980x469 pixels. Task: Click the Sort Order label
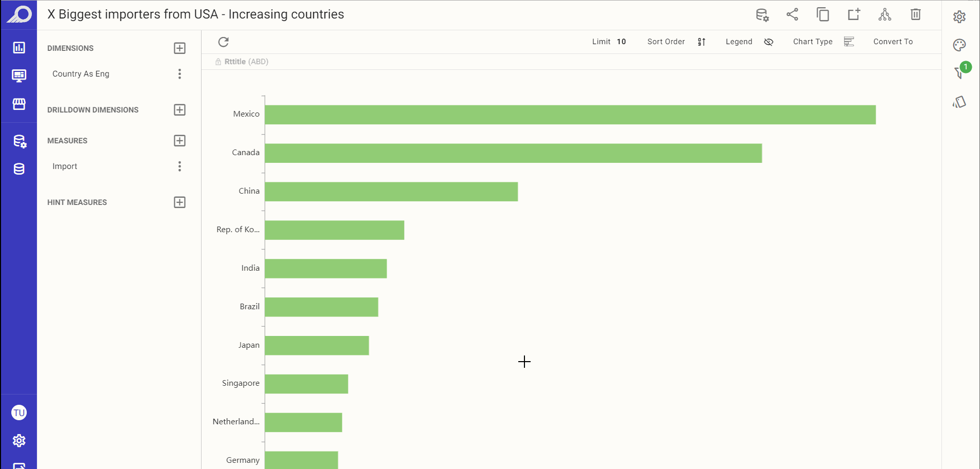click(x=666, y=42)
